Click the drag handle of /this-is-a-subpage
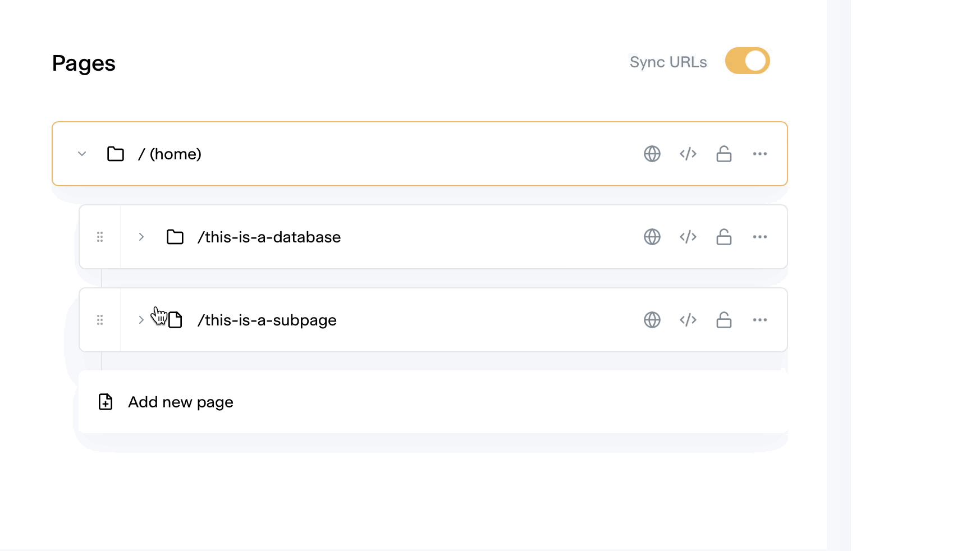The height and width of the screenshot is (551, 980). (x=100, y=320)
